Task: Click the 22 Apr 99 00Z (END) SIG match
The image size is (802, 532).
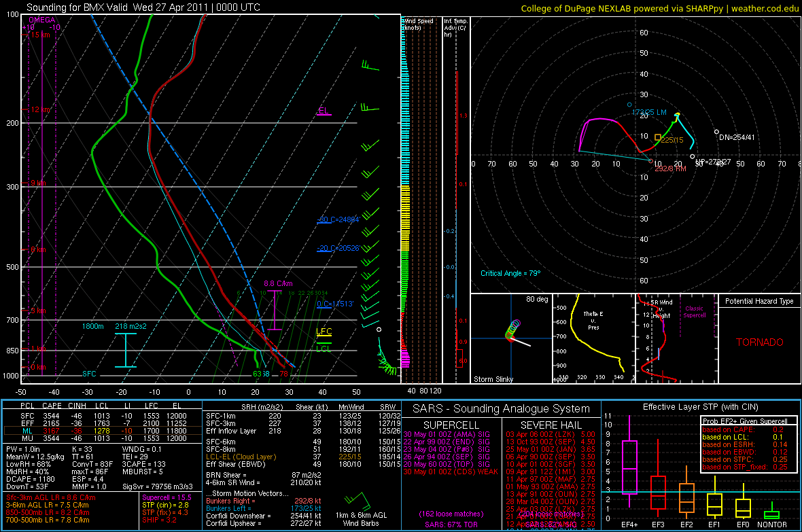Action: pyautogui.click(x=447, y=442)
